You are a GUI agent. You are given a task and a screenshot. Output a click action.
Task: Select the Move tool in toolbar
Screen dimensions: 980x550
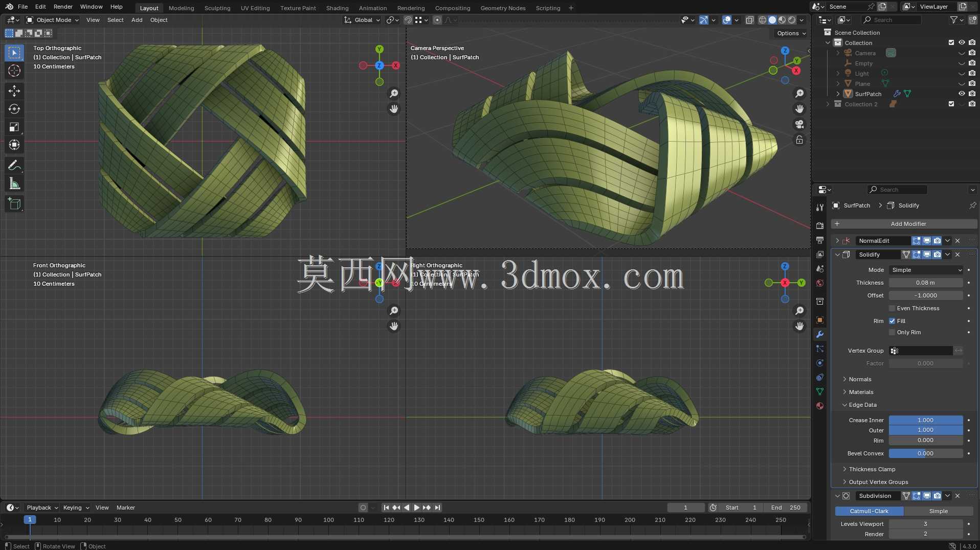pos(14,91)
